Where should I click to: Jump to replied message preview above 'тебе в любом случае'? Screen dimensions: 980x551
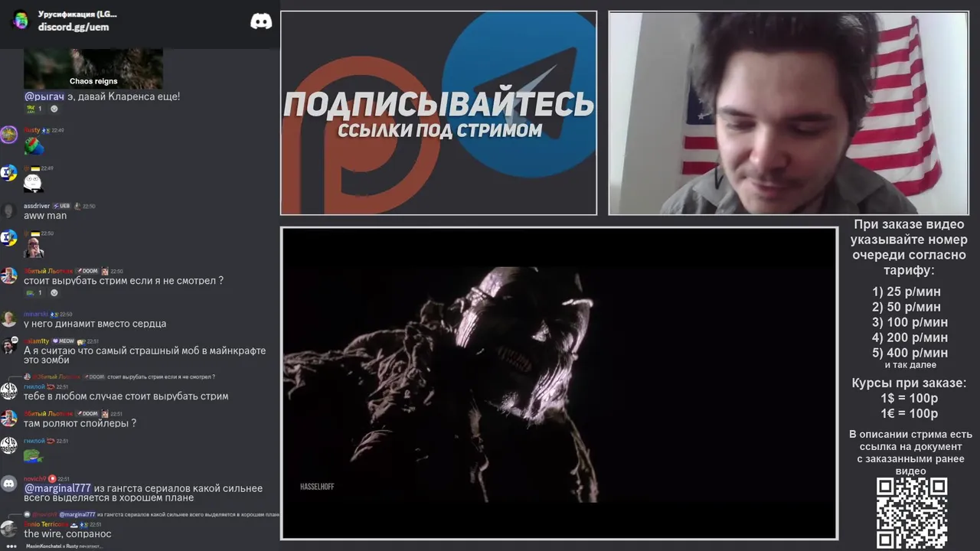(x=119, y=377)
